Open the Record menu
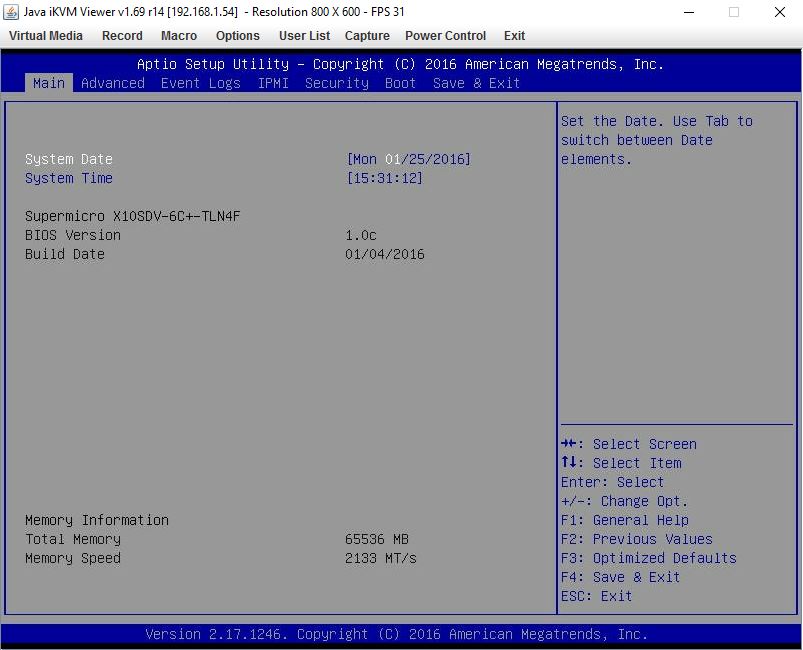This screenshot has width=803, height=650. pos(122,36)
